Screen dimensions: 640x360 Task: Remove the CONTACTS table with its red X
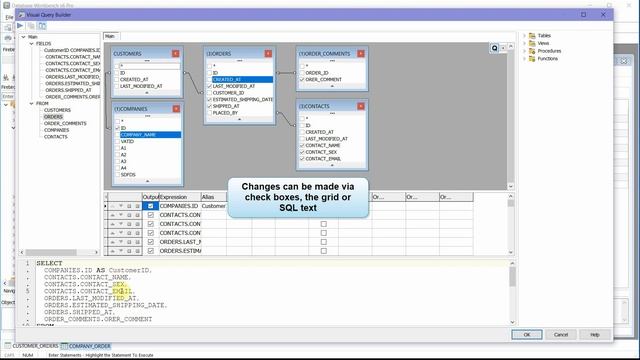pos(361,106)
